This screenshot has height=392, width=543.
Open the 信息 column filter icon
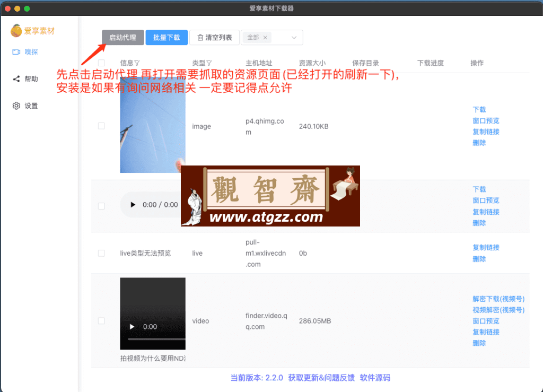click(x=137, y=63)
